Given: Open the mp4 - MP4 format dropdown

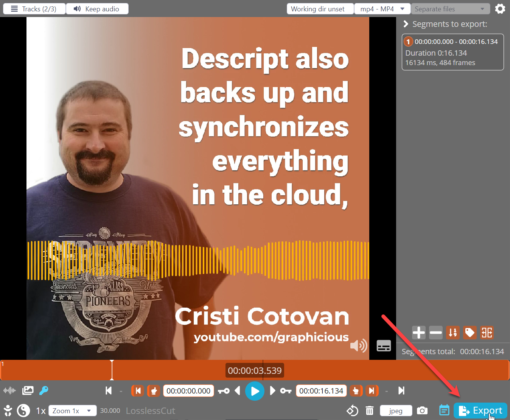Looking at the screenshot, I should tap(382, 9).
